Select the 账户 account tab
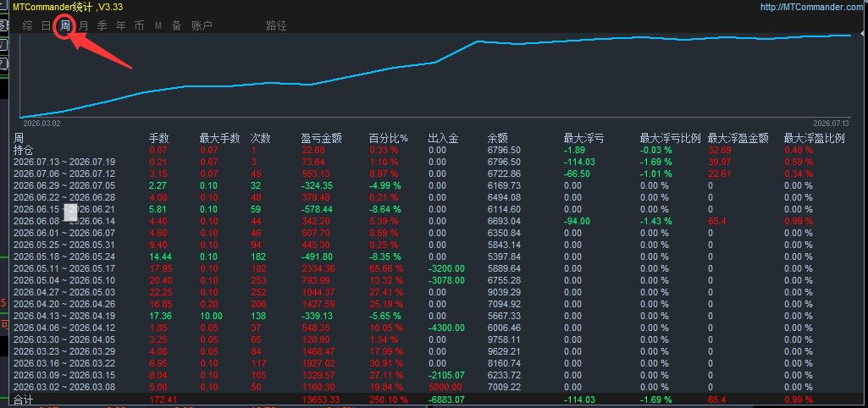Viewport: 868px width, 408px height. pos(202,26)
